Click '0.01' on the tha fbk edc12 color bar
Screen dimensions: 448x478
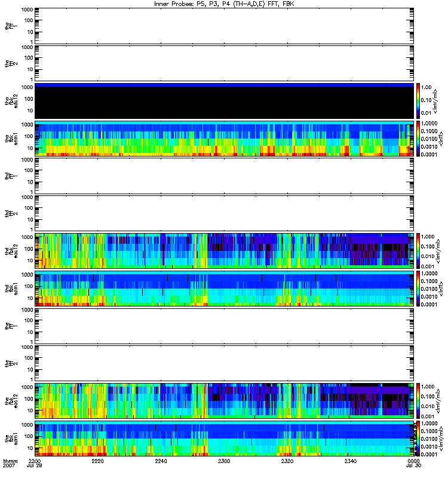coord(426,113)
